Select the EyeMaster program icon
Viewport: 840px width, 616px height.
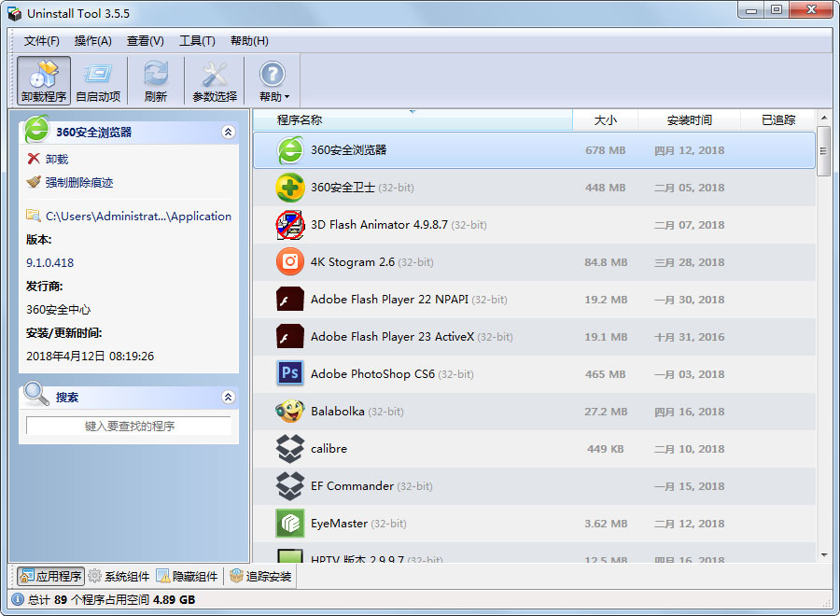[x=290, y=524]
